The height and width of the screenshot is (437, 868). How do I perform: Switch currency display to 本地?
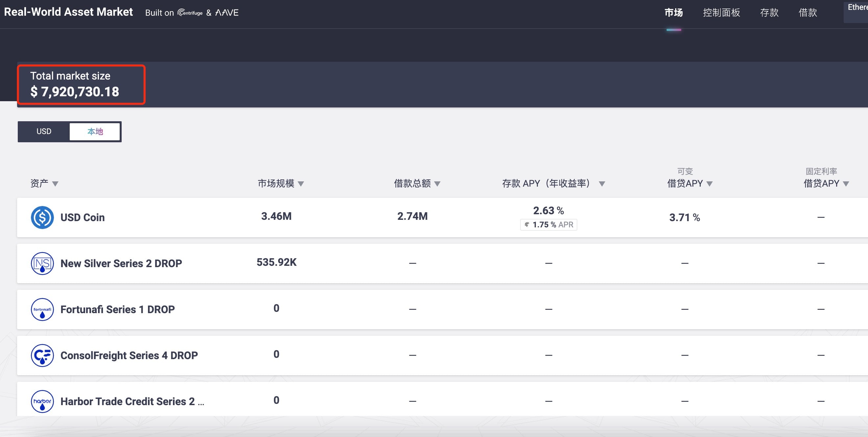coord(95,131)
